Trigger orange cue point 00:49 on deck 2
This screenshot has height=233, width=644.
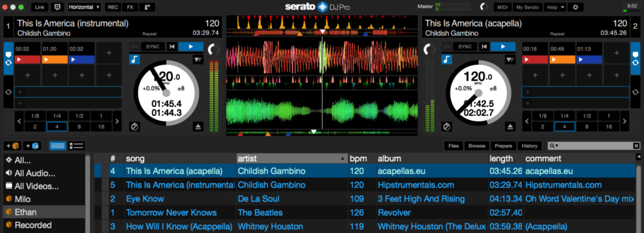(x=562, y=60)
